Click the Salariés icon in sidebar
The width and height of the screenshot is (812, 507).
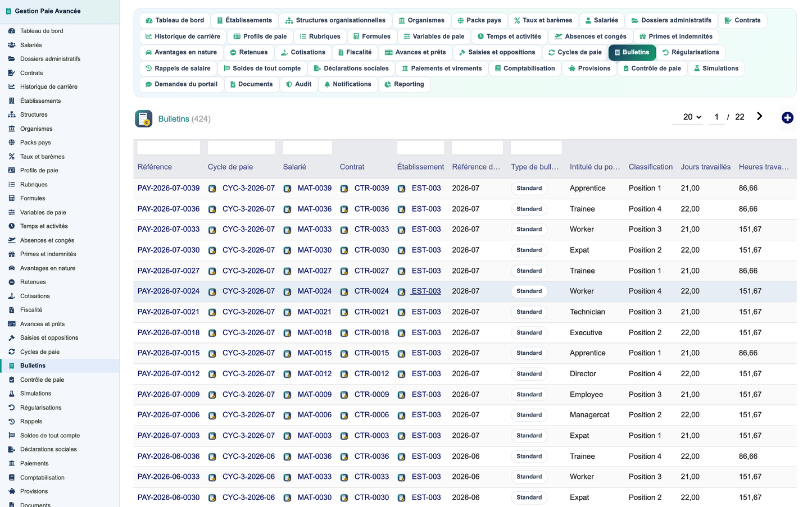[12, 45]
